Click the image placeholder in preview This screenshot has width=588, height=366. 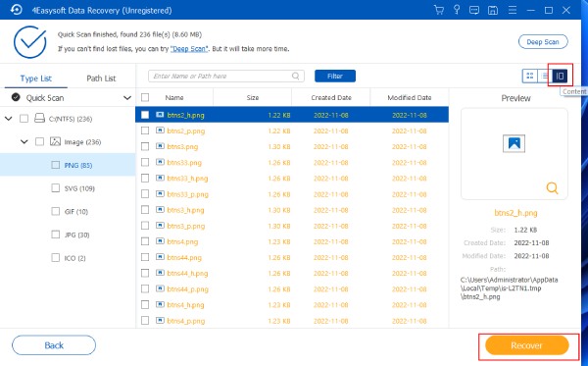[514, 143]
